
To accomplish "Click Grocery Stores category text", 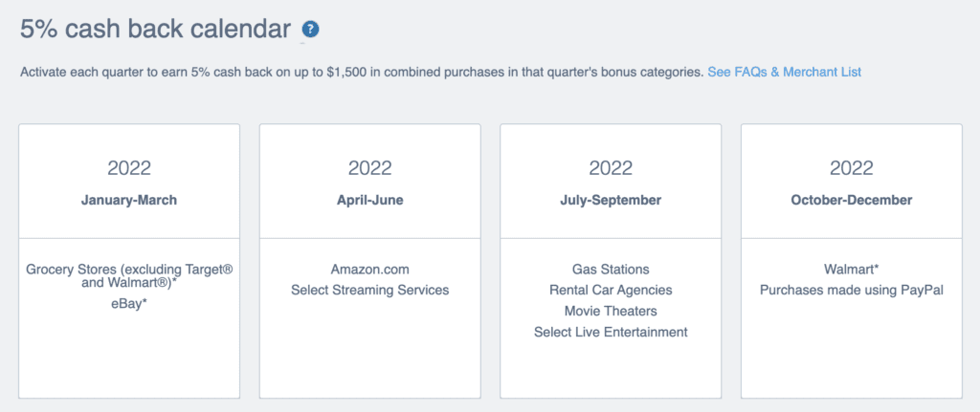I will 129,276.
